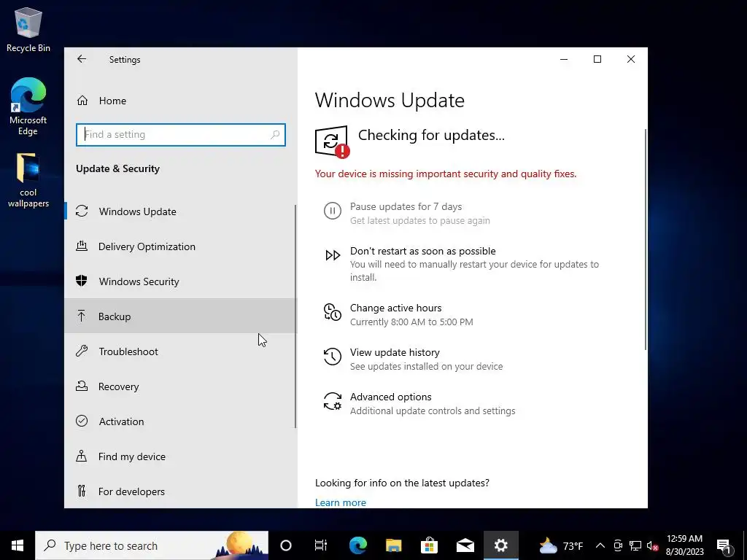Click the Settings back arrow
The image size is (747, 560).
(82, 59)
